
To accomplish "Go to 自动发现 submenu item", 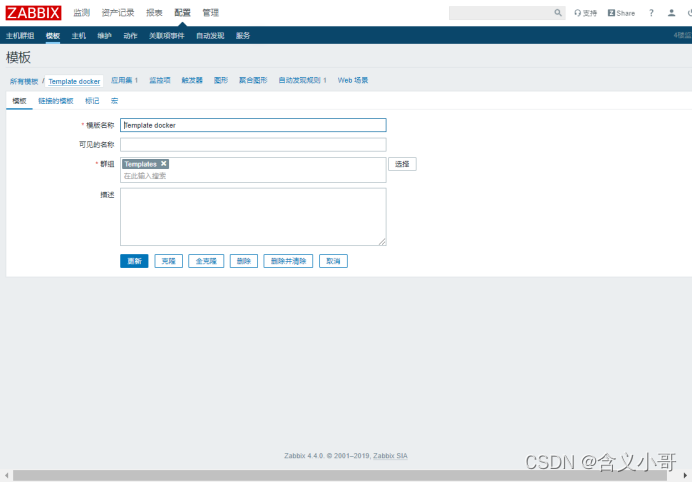I will pos(210,36).
